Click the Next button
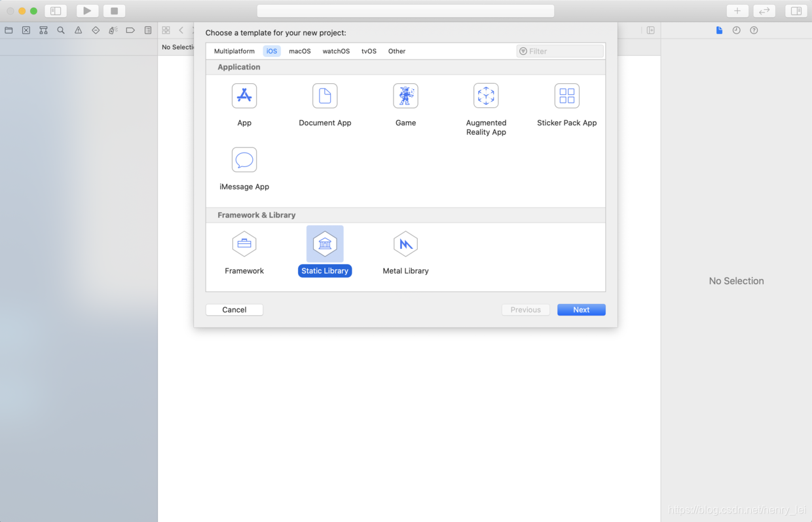 pos(581,310)
